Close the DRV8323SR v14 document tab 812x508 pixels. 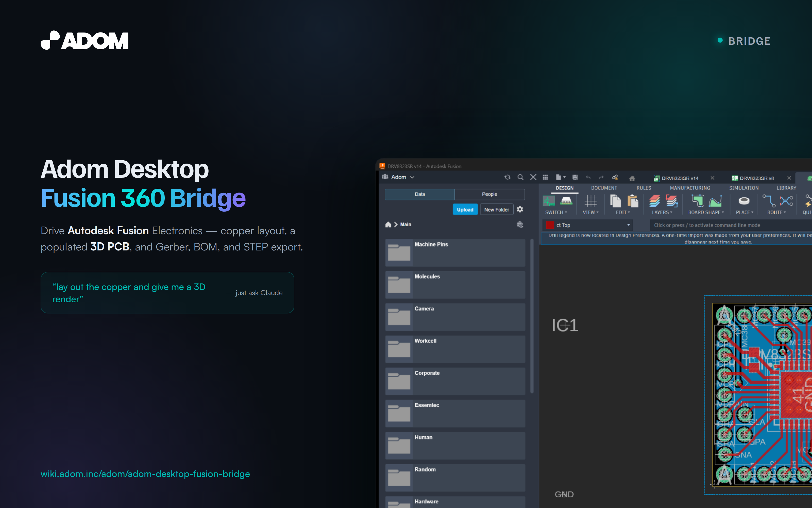[x=712, y=178]
